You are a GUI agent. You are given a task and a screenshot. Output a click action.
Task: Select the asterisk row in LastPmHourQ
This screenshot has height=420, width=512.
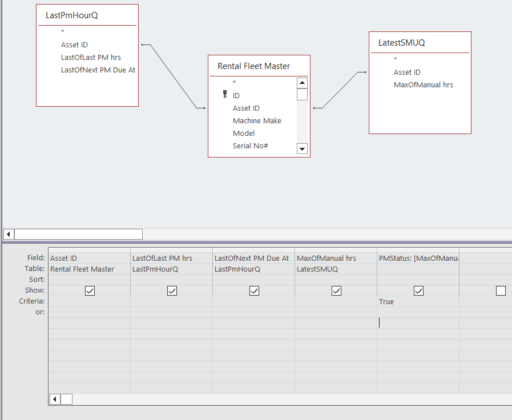tap(62, 32)
